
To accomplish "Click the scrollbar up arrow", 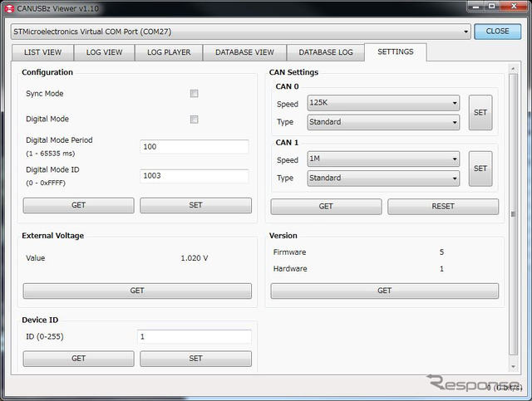I will point(514,69).
